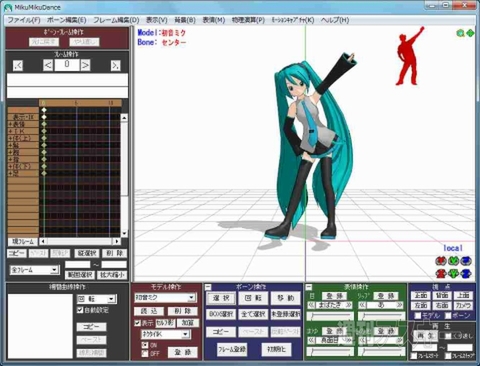
Task: Click the previous eye expression '«' arrow
Action: (311, 305)
